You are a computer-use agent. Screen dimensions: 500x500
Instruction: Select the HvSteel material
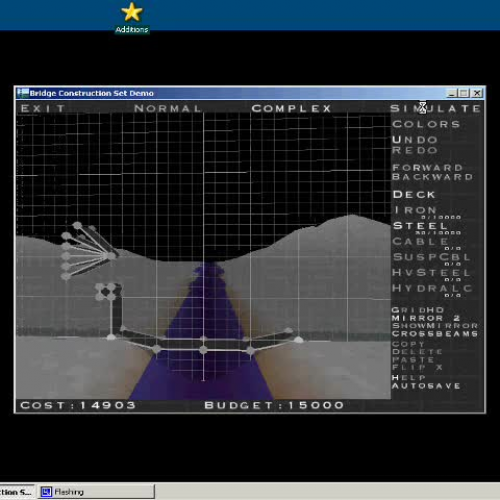tap(432, 273)
